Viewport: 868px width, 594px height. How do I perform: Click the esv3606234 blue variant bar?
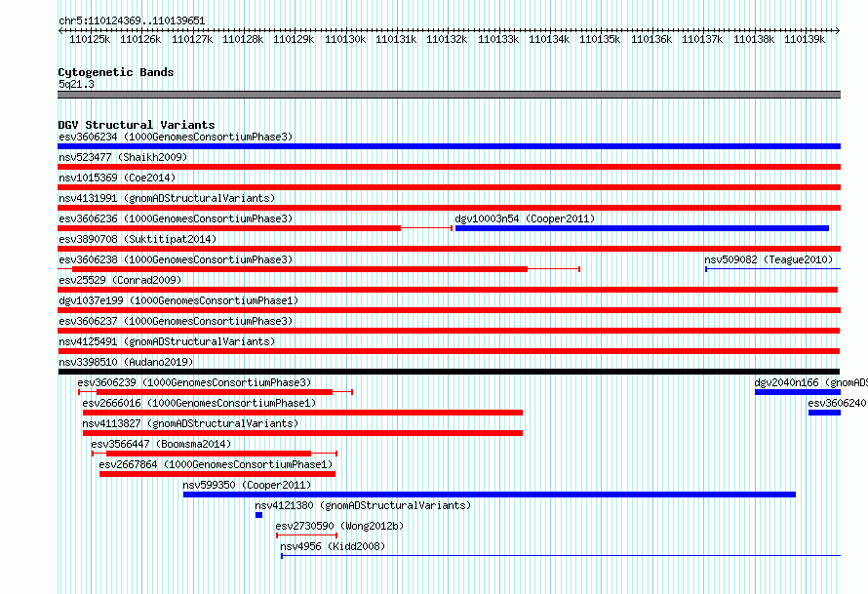click(x=449, y=146)
